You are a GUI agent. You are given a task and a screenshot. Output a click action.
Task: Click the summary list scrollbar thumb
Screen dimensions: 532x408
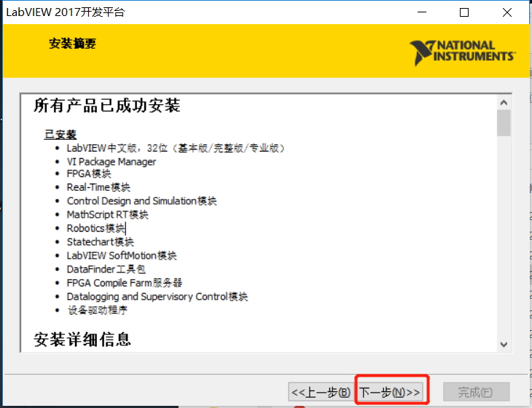point(504,123)
